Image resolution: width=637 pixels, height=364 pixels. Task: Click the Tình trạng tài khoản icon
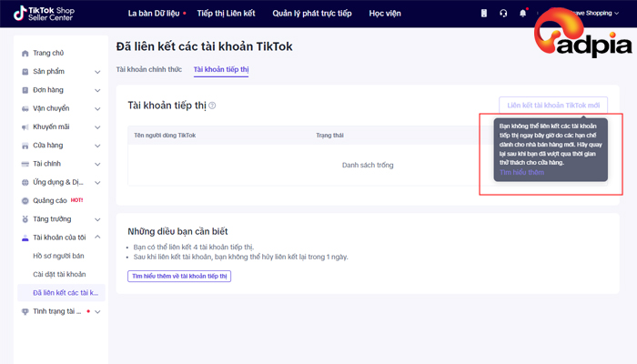[x=25, y=311]
